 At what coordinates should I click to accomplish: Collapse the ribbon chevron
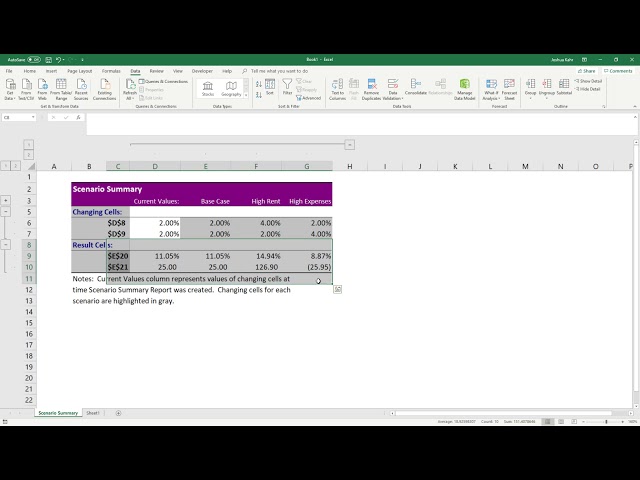pos(635,107)
